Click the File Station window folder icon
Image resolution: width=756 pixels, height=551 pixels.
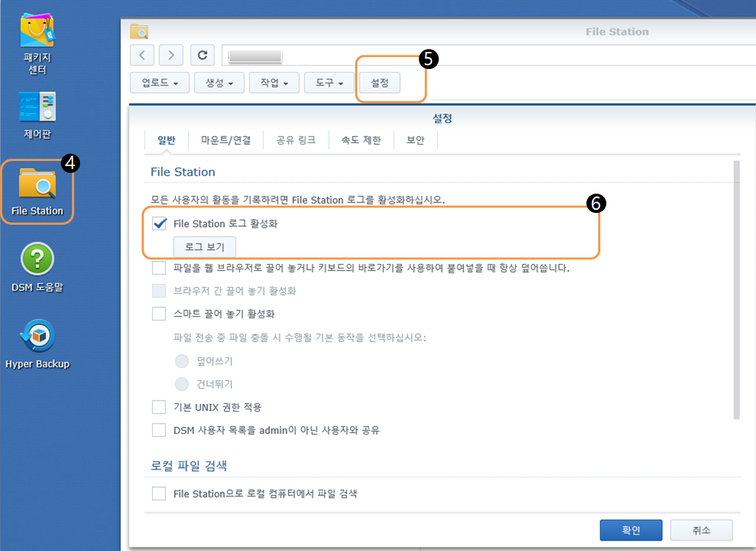(139, 32)
